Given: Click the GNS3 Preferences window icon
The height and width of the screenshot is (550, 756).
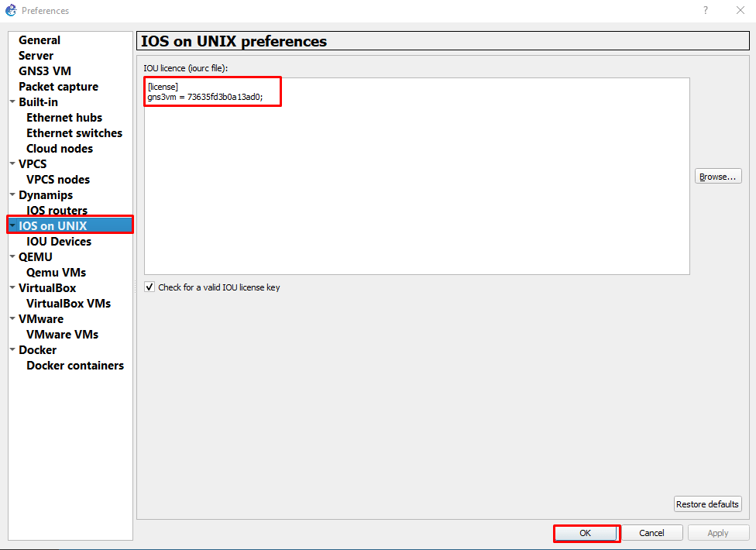Looking at the screenshot, I should pyautogui.click(x=11, y=10).
